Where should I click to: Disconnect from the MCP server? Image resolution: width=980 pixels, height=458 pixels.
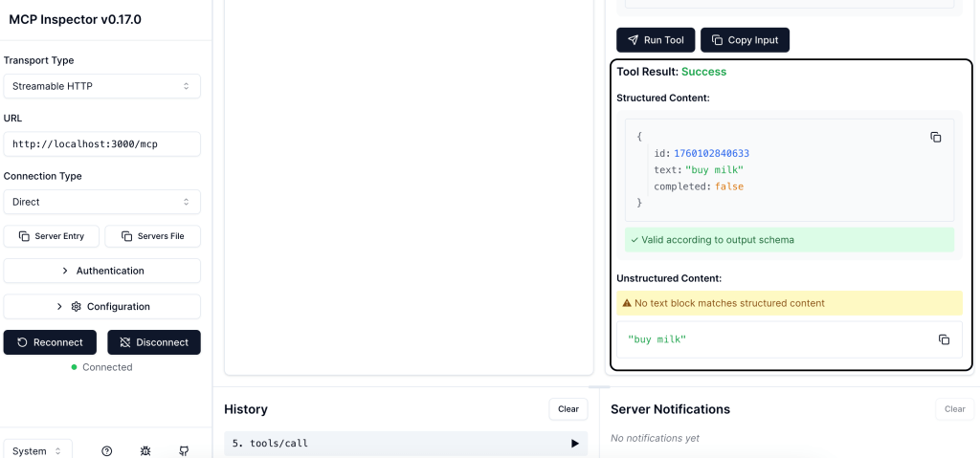(x=153, y=342)
